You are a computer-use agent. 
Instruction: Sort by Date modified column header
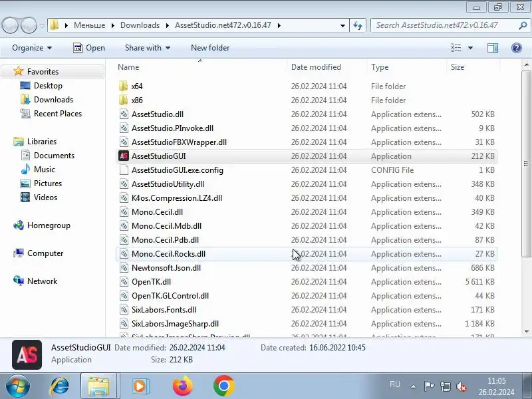[327, 67]
